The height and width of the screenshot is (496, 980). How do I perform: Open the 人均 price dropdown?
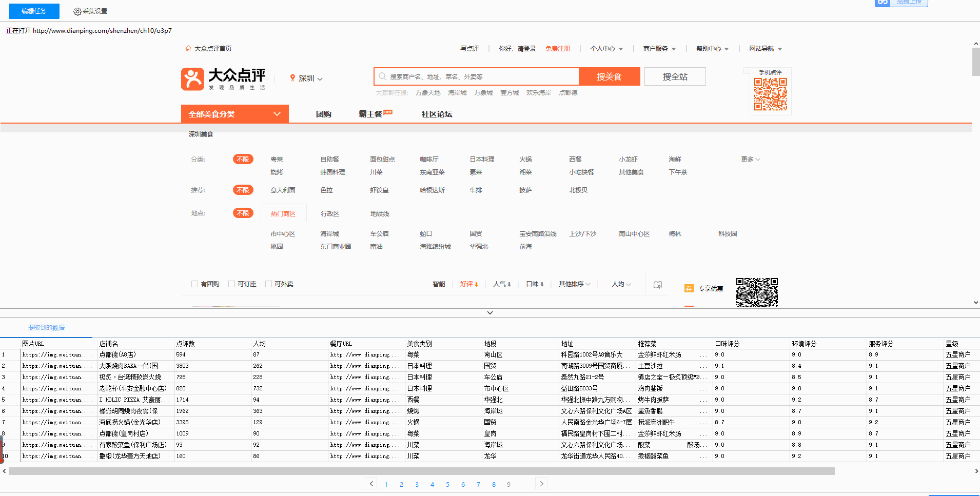click(621, 284)
